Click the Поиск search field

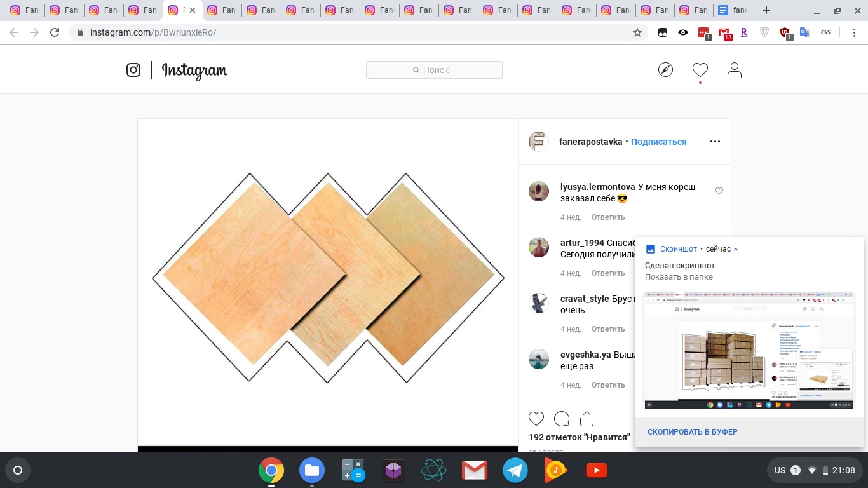pos(434,70)
